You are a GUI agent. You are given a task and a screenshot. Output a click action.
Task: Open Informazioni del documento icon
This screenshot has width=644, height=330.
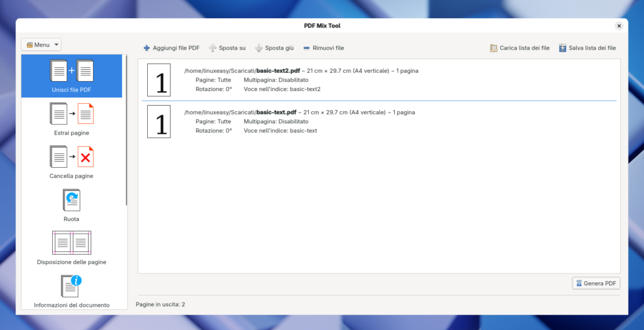(x=72, y=285)
